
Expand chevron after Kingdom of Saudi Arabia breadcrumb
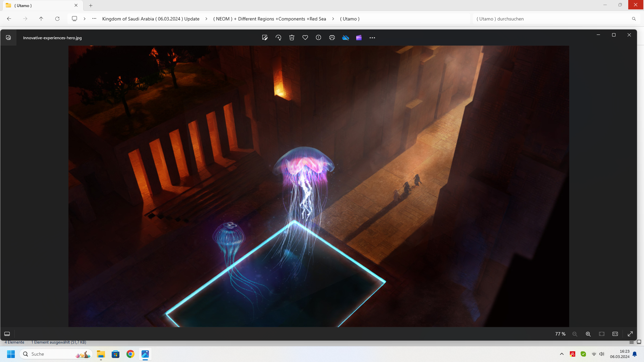pyautogui.click(x=206, y=19)
